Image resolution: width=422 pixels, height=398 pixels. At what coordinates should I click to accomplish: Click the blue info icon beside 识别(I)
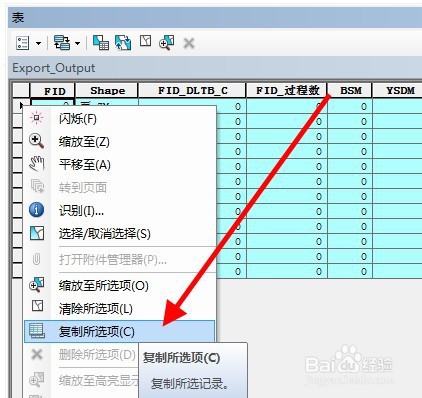(37, 210)
